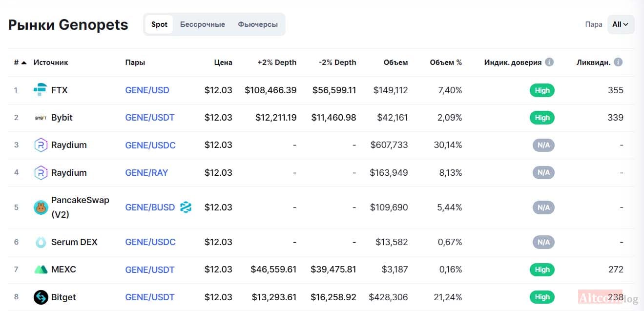Open the GENE/USD pair link for FTX
The image size is (644, 311).
point(147,90)
